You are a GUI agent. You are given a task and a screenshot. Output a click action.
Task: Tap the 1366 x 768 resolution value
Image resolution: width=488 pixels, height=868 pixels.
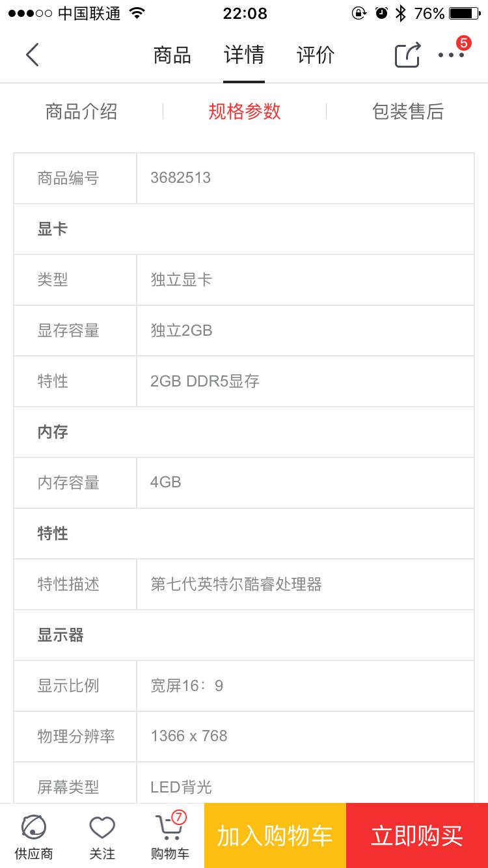click(x=189, y=736)
